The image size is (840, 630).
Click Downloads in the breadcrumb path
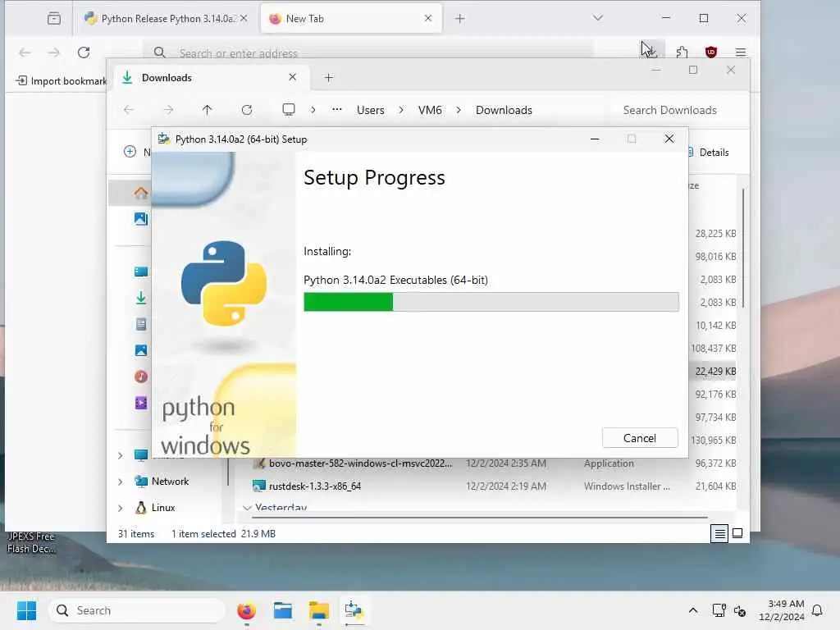click(504, 110)
